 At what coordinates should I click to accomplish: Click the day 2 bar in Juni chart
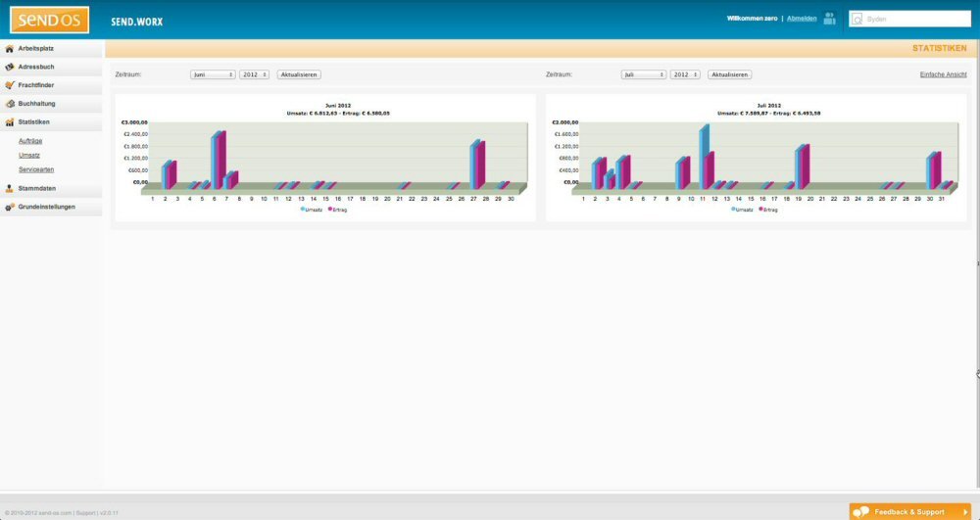click(169, 175)
